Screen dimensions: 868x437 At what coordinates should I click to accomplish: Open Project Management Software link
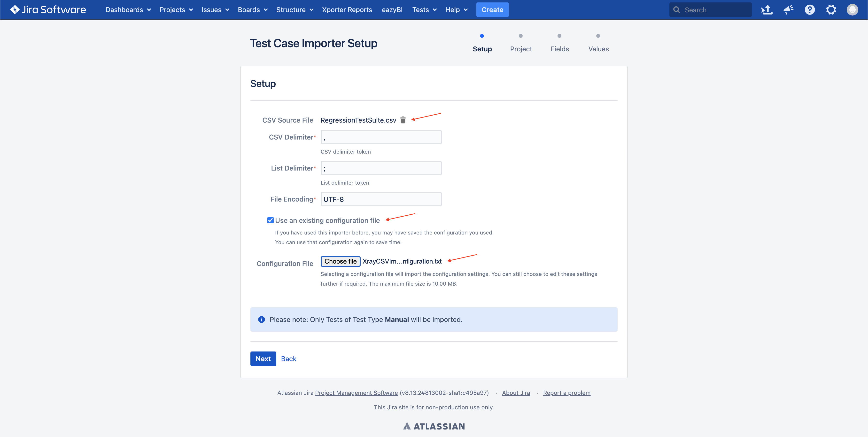click(356, 392)
